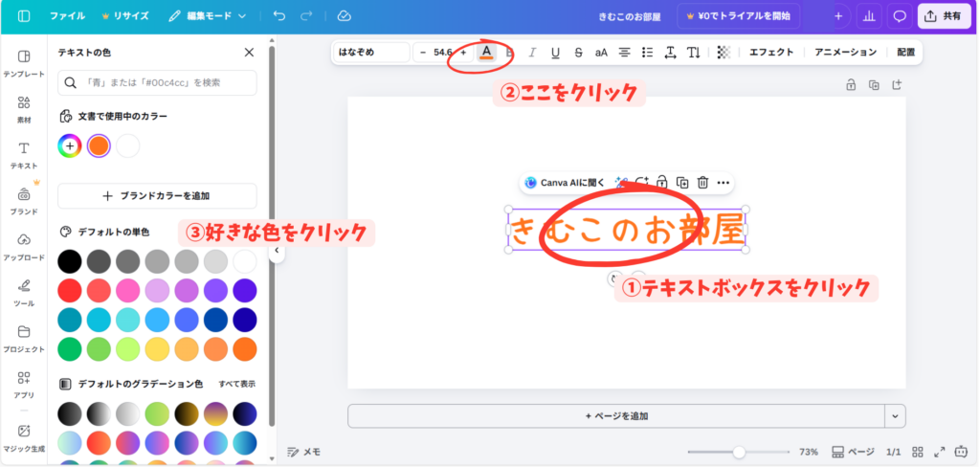Image resolution: width=980 pixels, height=467 pixels.
Task: Choose the black-to-white gradient swatch
Action: coord(99,413)
